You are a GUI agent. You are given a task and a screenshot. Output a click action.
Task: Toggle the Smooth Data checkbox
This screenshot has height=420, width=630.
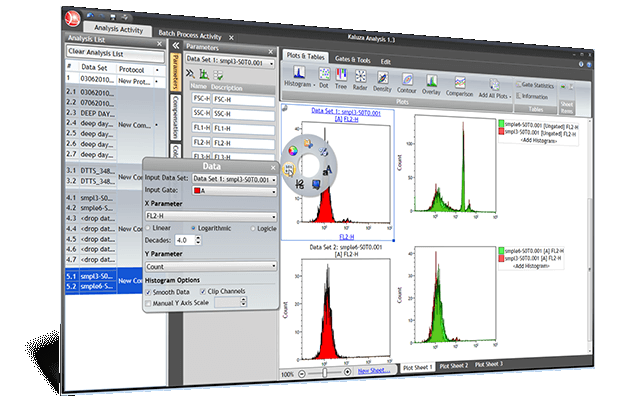[x=148, y=292]
